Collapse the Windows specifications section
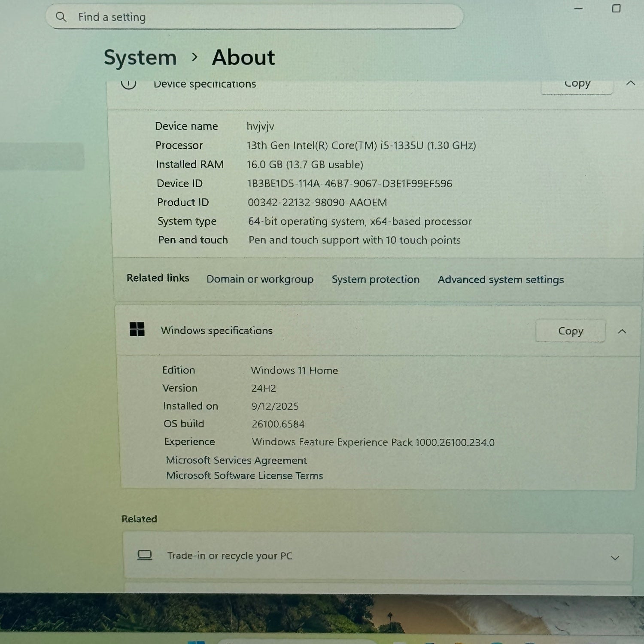This screenshot has width=644, height=644. 622,331
